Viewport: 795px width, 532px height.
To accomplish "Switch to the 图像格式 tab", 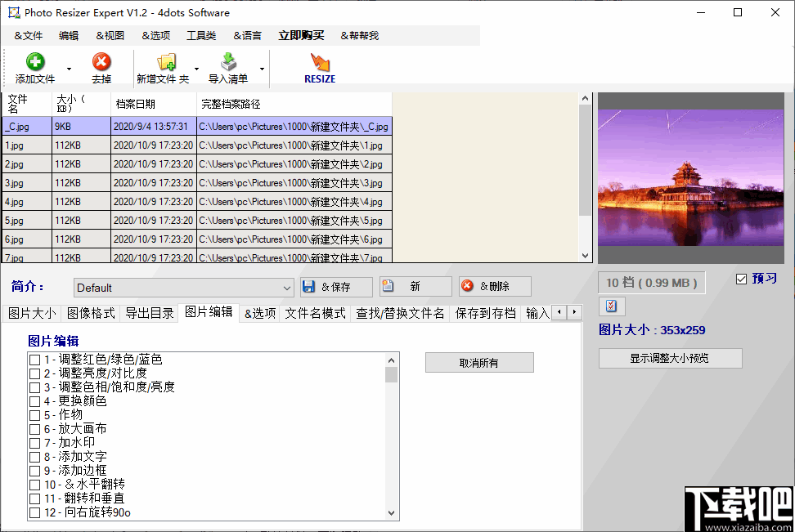I will tap(91, 312).
